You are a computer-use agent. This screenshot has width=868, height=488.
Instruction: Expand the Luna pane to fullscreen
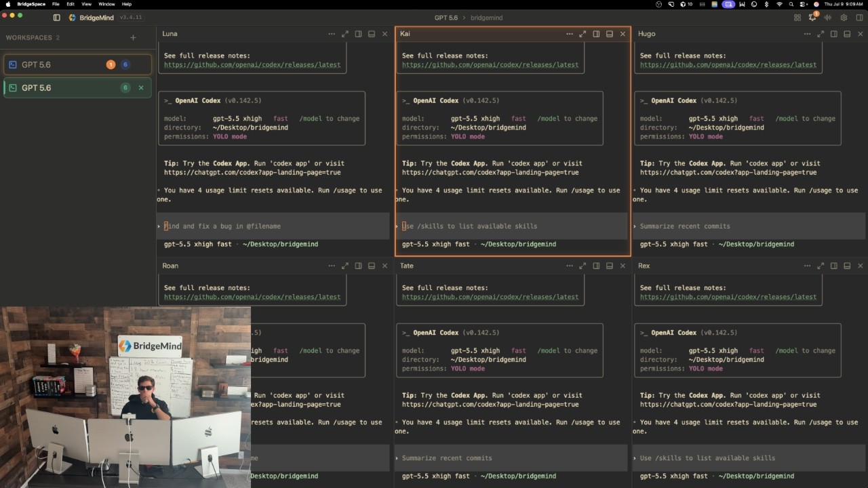(344, 34)
